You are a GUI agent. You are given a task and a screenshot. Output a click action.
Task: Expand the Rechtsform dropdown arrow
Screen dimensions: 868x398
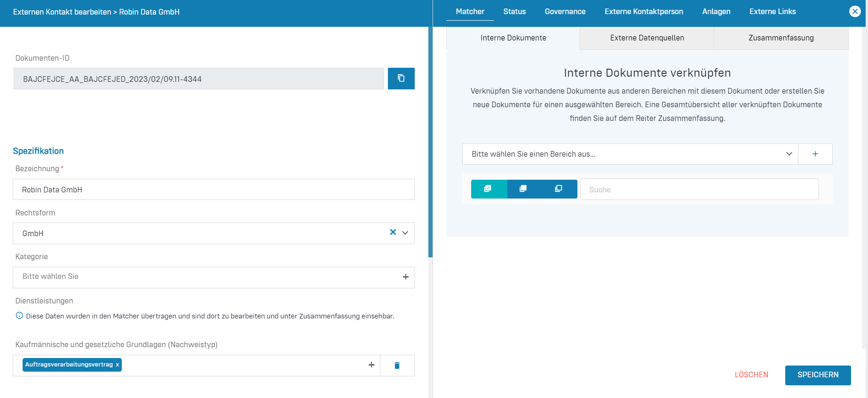coord(405,233)
